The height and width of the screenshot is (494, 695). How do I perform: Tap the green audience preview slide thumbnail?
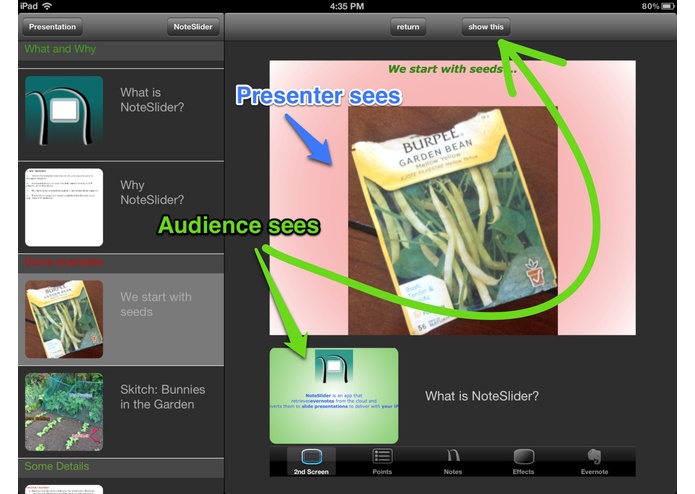[334, 396]
